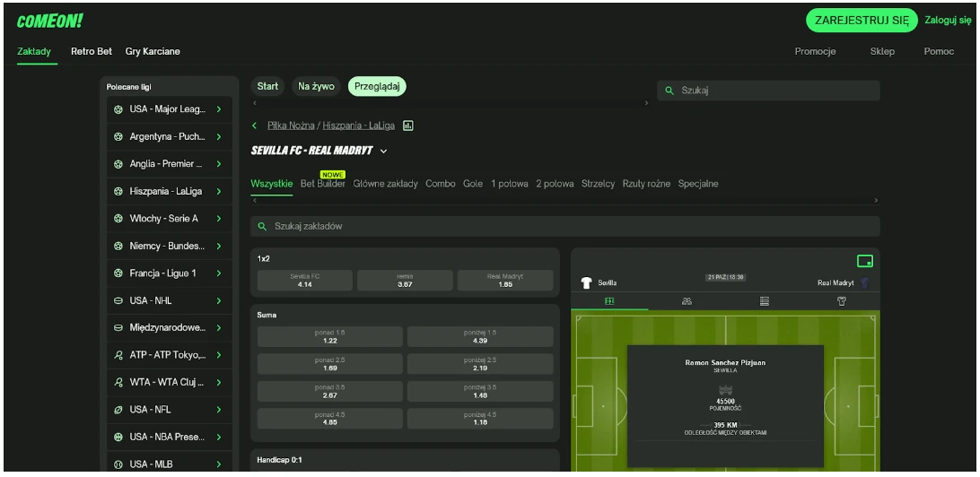Click the soccer ball icon for Argentyna - Puchar
The height and width of the screenshot is (477, 980).
click(118, 136)
